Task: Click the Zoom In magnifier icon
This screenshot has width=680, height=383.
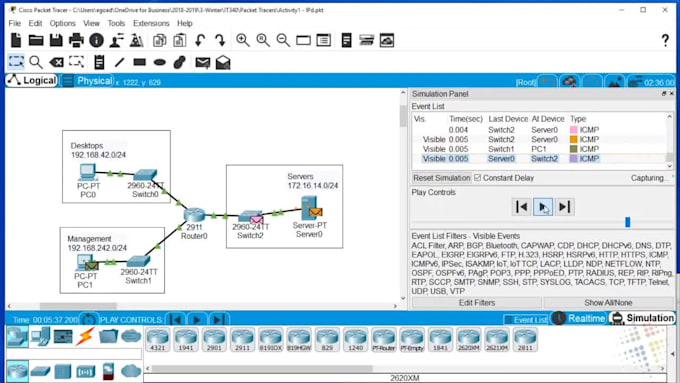Action: (243, 40)
